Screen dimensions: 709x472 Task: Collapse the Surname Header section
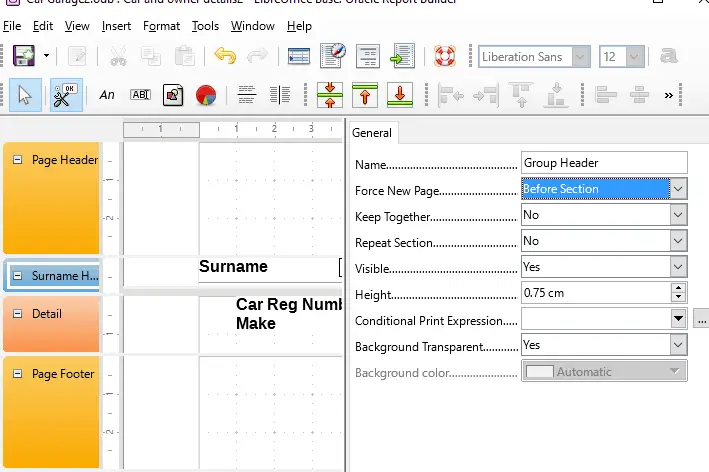pyautogui.click(x=17, y=275)
